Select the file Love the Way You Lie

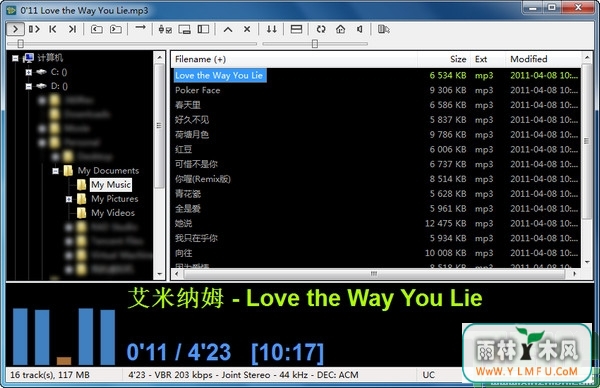[x=219, y=75]
